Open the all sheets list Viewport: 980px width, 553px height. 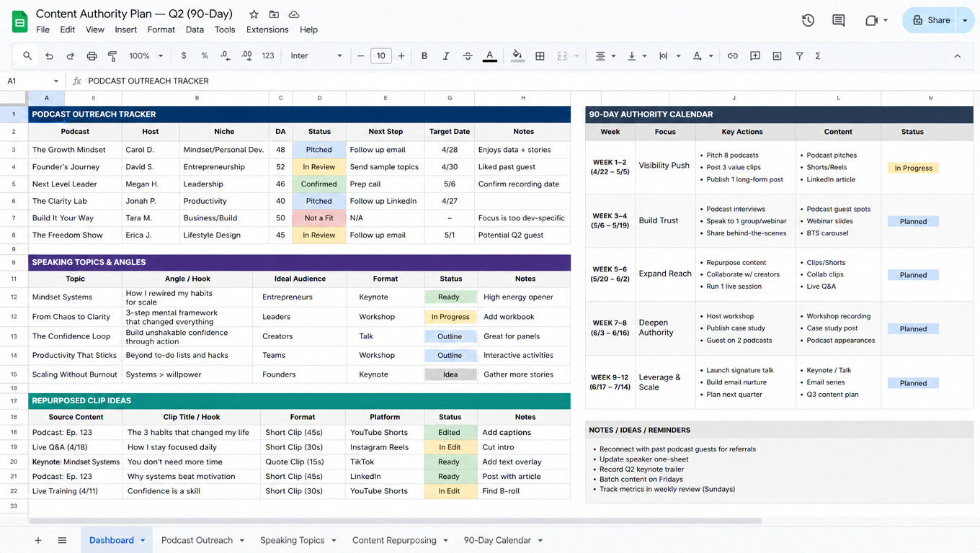pyautogui.click(x=62, y=540)
